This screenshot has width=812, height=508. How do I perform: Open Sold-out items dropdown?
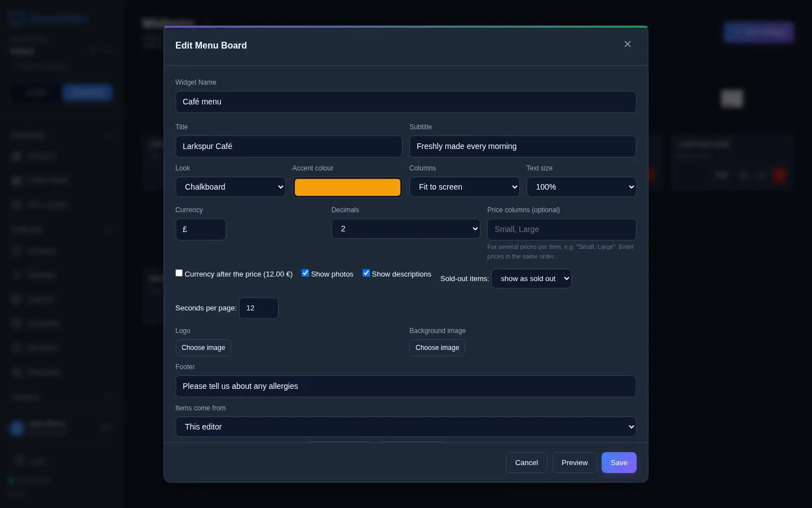click(x=531, y=278)
